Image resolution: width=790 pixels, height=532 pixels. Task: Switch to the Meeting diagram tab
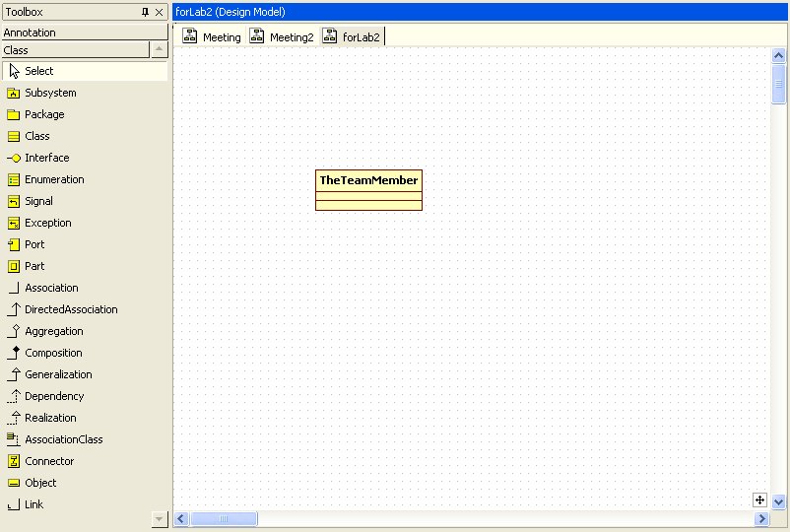[x=212, y=36]
